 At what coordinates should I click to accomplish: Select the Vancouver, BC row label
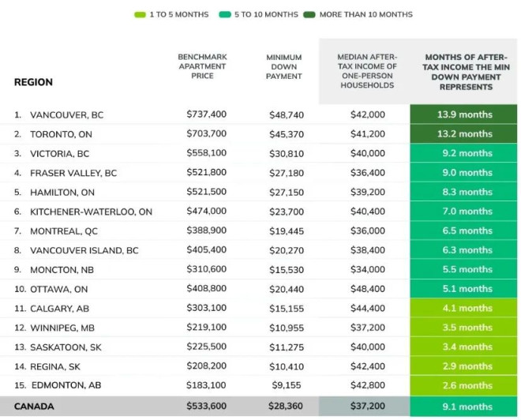click(67, 115)
